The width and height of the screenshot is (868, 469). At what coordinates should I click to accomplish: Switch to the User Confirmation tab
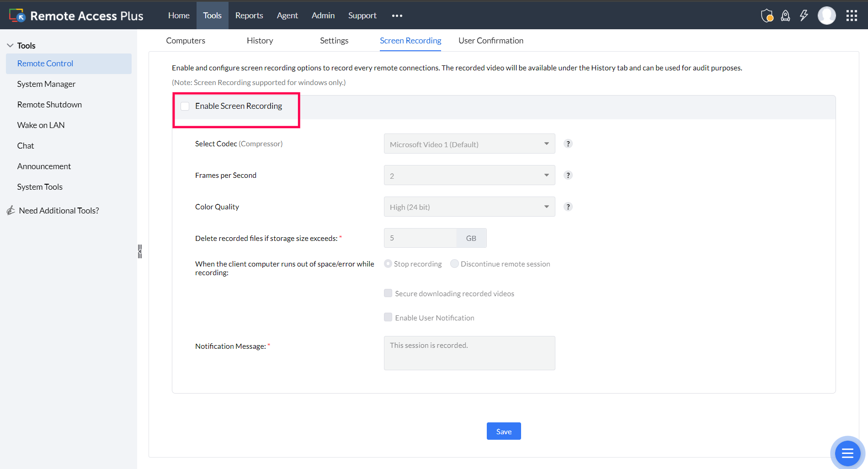491,41
